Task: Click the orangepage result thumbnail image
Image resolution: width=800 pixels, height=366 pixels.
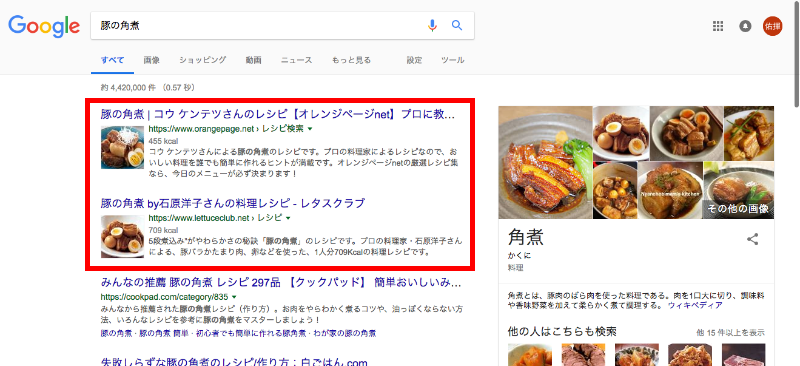Action: pos(122,147)
